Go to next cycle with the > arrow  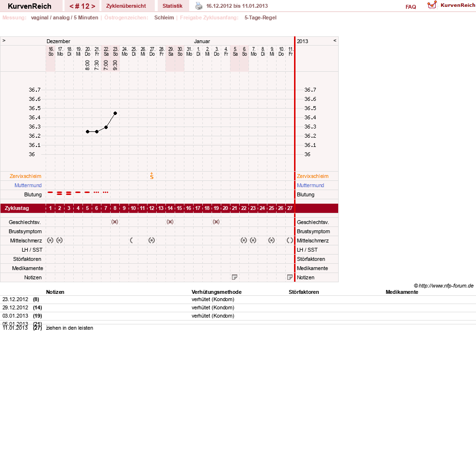(93, 6)
